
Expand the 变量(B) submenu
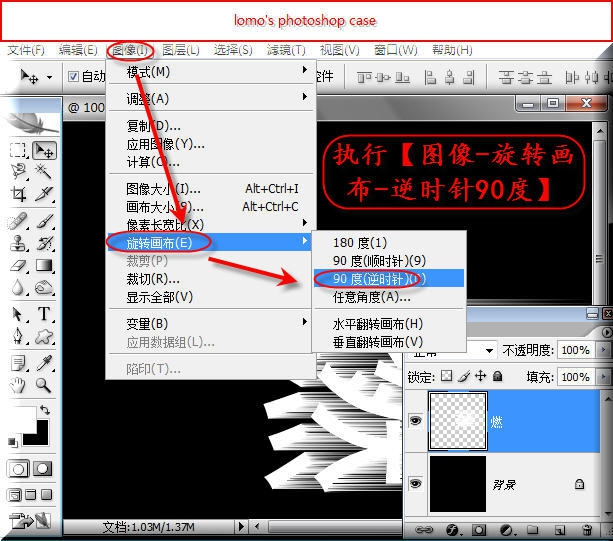click(x=211, y=323)
